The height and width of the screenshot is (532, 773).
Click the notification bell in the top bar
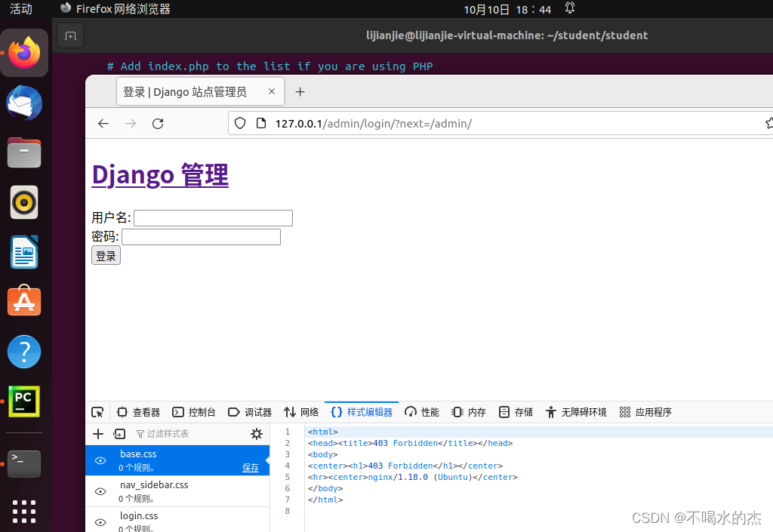tap(569, 8)
